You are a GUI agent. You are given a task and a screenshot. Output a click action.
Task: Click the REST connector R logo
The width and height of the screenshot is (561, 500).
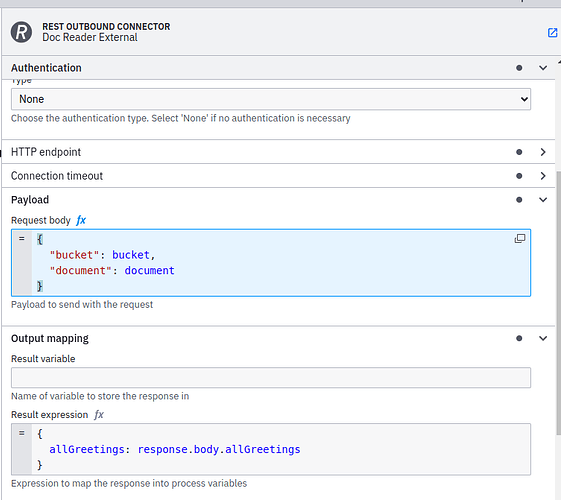pos(21,32)
